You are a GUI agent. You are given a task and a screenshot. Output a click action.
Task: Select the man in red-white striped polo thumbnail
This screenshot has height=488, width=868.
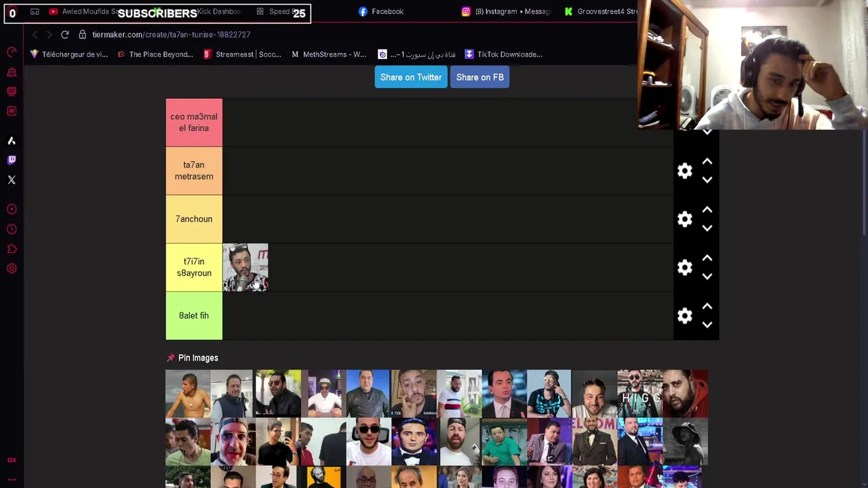[x=459, y=393]
